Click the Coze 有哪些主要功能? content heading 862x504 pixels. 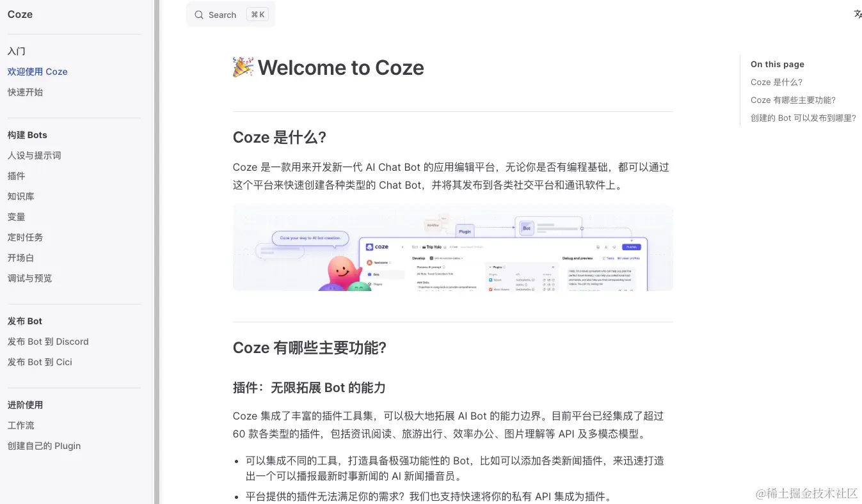pos(310,348)
